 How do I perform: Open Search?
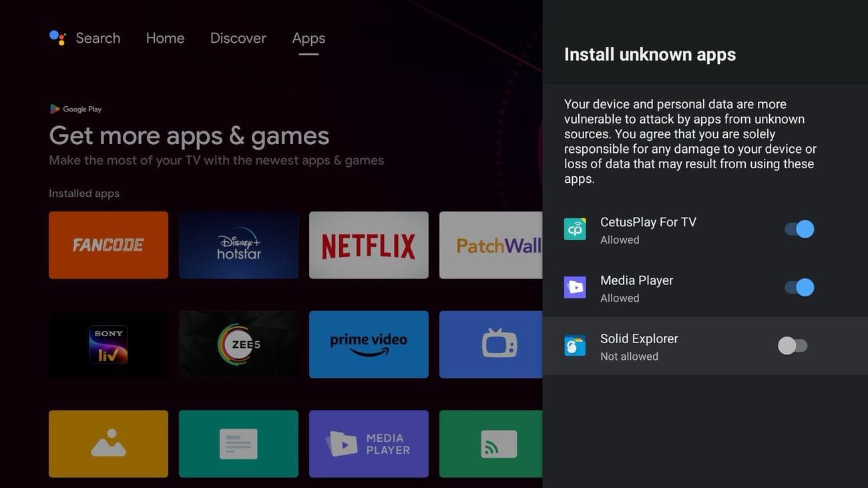pos(97,38)
